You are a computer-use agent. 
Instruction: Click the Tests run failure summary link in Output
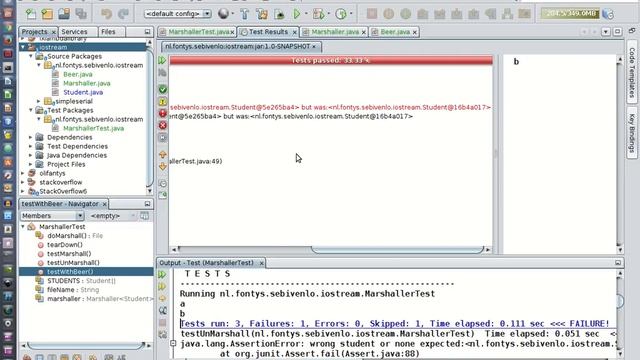click(395, 324)
